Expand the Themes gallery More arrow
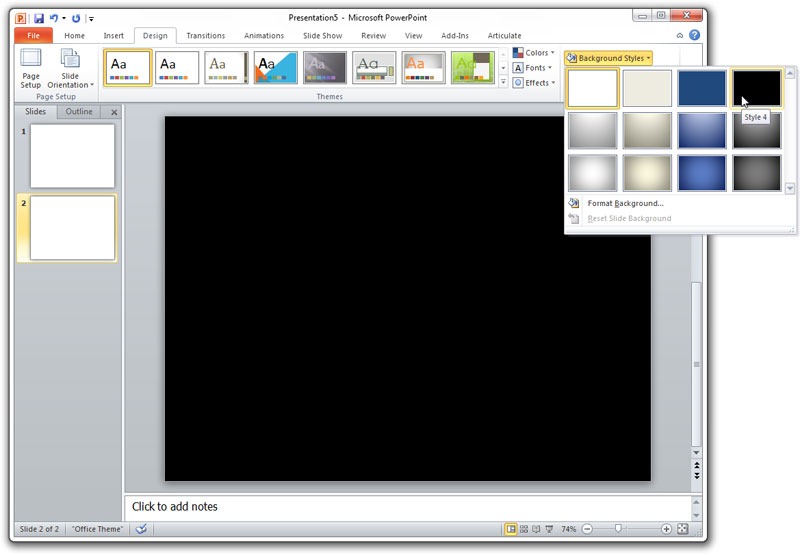800x555 pixels. pos(503,82)
